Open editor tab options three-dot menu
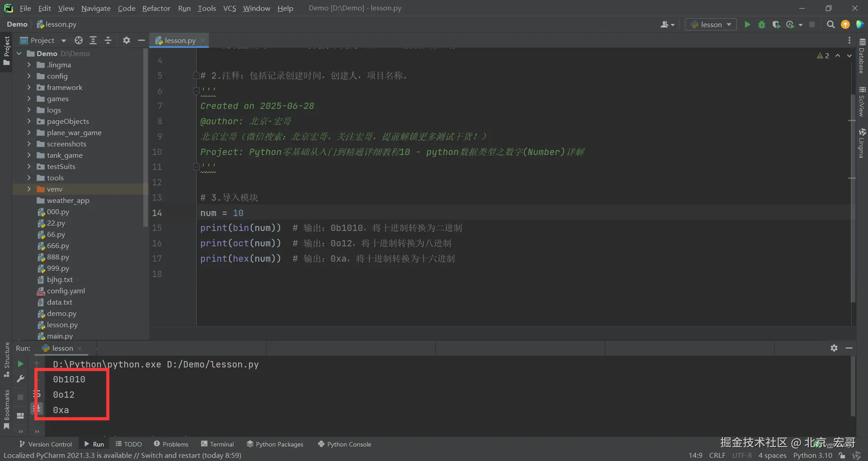The image size is (868, 461). point(849,40)
